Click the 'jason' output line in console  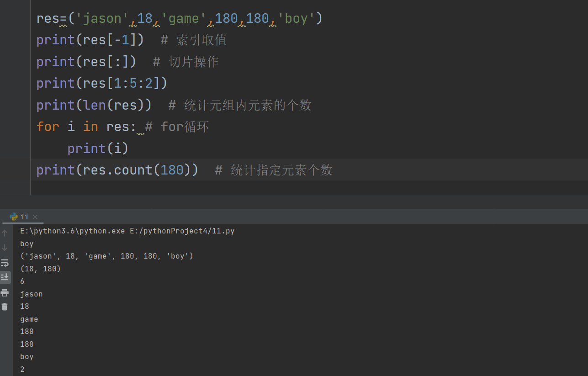point(32,294)
